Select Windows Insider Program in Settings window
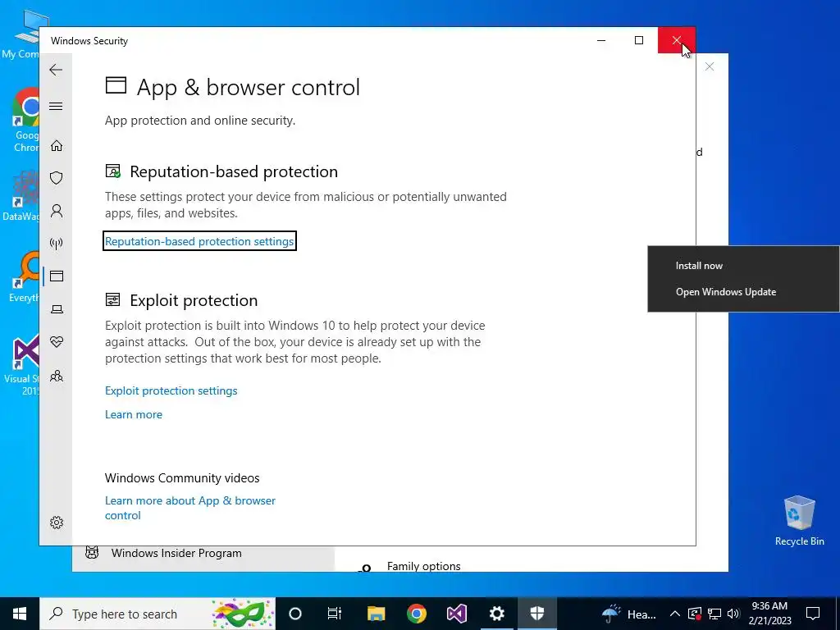This screenshot has width=840, height=630. (x=203, y=554)
